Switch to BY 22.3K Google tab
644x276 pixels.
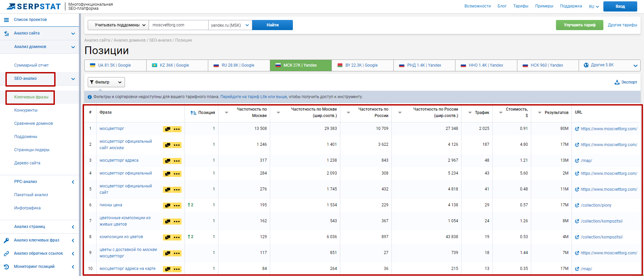pos(363,65)
